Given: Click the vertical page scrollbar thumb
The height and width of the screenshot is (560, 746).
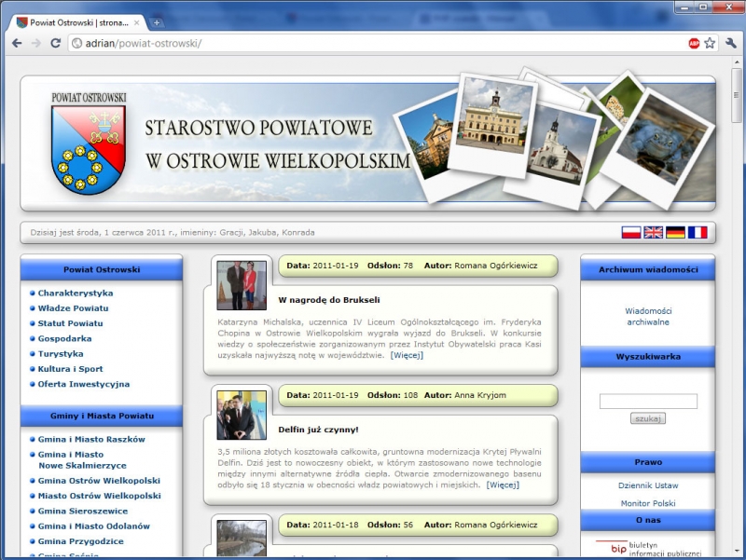Looking at the screenshot, I should click(737, 95).
